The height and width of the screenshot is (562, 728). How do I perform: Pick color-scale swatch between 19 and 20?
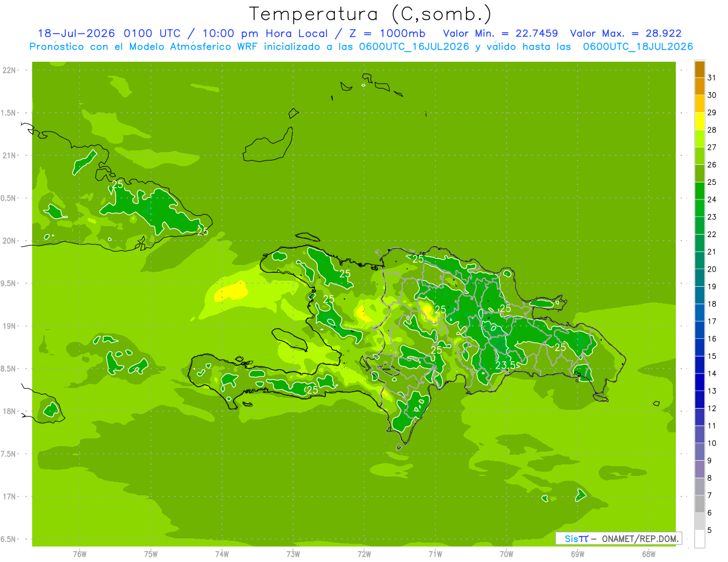point(699,278)
